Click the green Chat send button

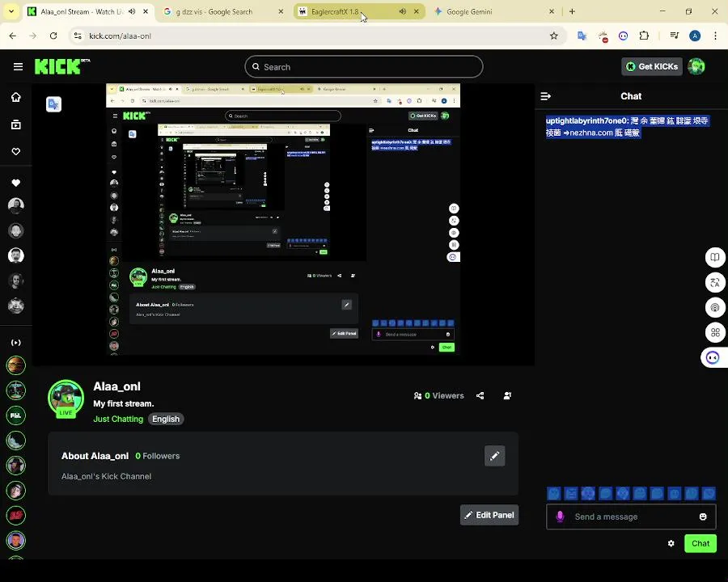[x=700, y=543]
